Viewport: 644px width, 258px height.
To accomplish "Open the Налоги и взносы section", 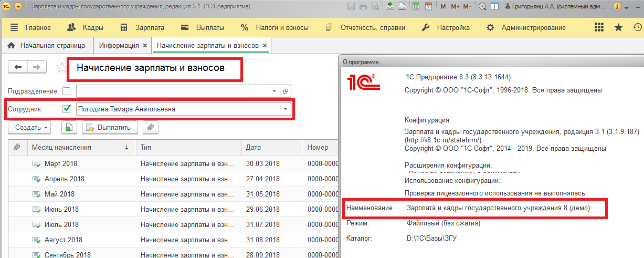I will [x=275, y=27].
